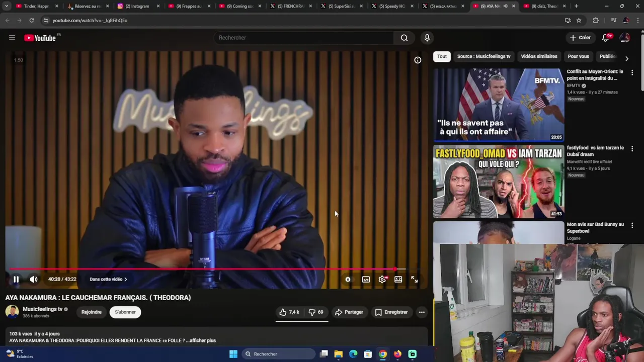Start voice search with microphone icon
644x362 pixels.
point(427,38)
